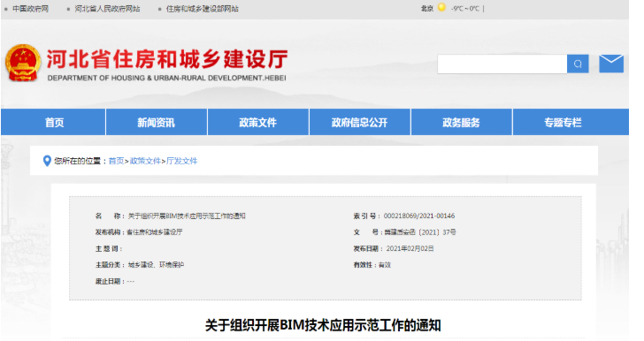This screenshot has width=644, height=341.
Task: Open the 首页 navigation tab
Action: [53, 122]
